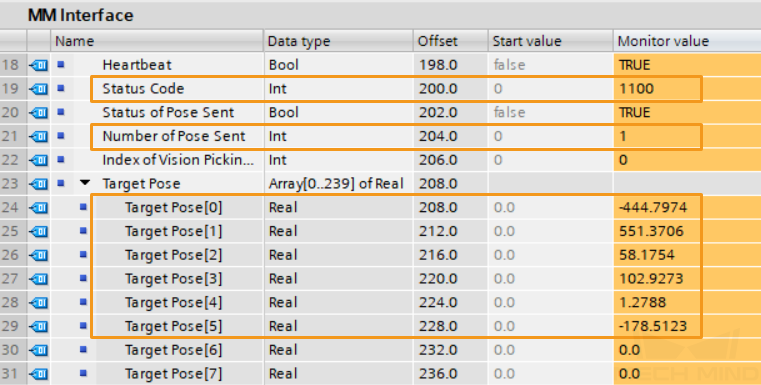Click the Int data type of Status Code
This screenshot has height=385, width=761.
pos(278,89)
